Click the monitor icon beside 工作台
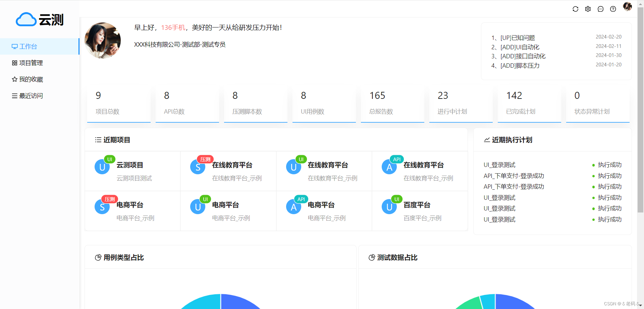The height and width of the screenshot is (309, 644). [14, 47]
